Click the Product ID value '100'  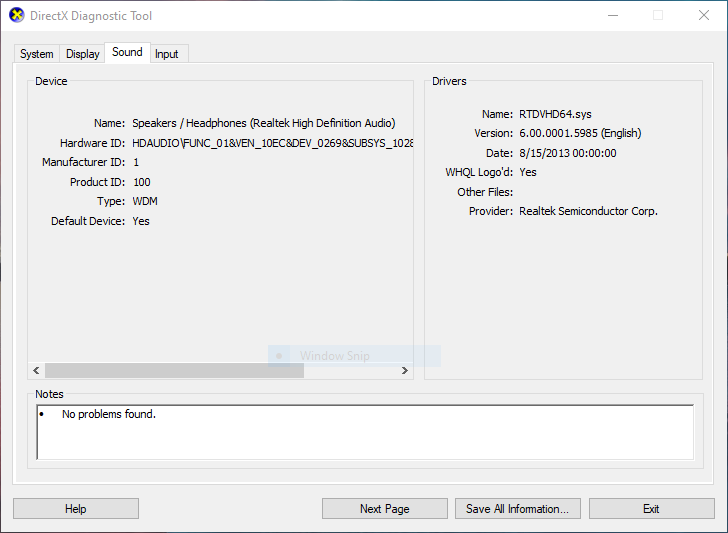(x=142, y=182)
